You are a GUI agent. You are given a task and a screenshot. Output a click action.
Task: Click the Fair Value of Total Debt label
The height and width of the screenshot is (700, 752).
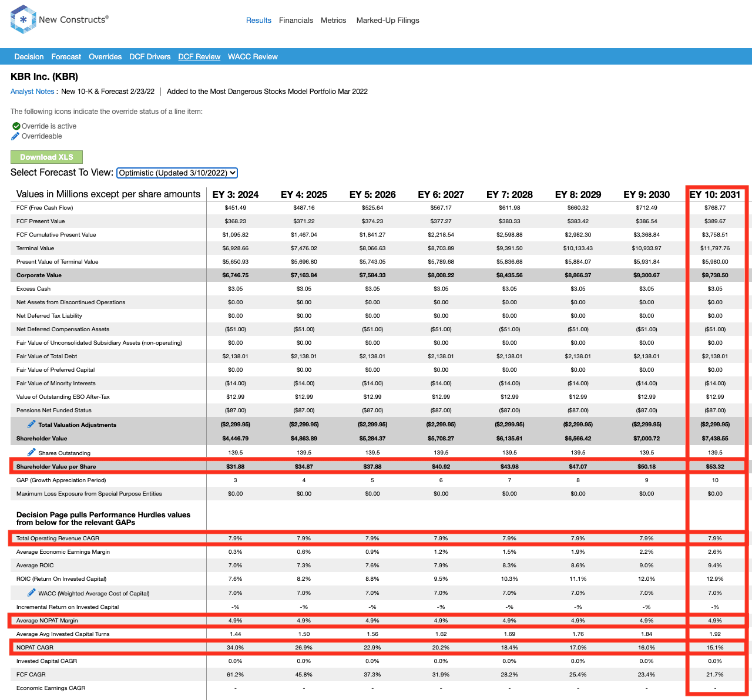[x=46, y=356]
